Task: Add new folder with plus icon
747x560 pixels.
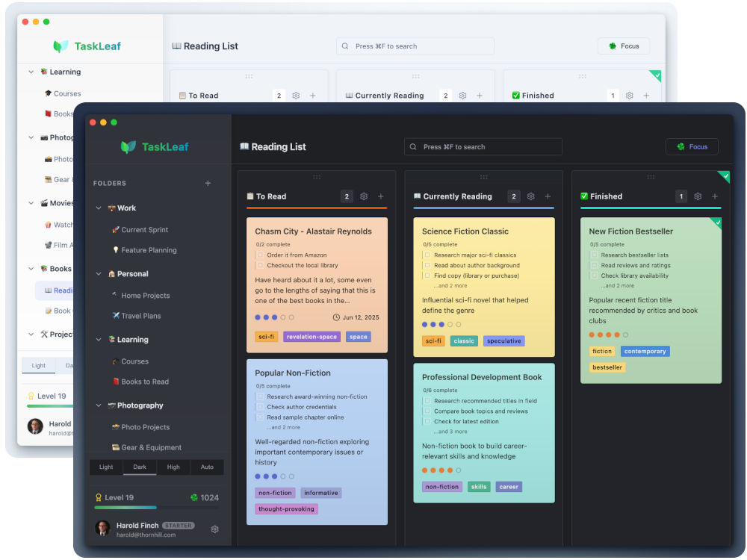Action: pos(208,183)
